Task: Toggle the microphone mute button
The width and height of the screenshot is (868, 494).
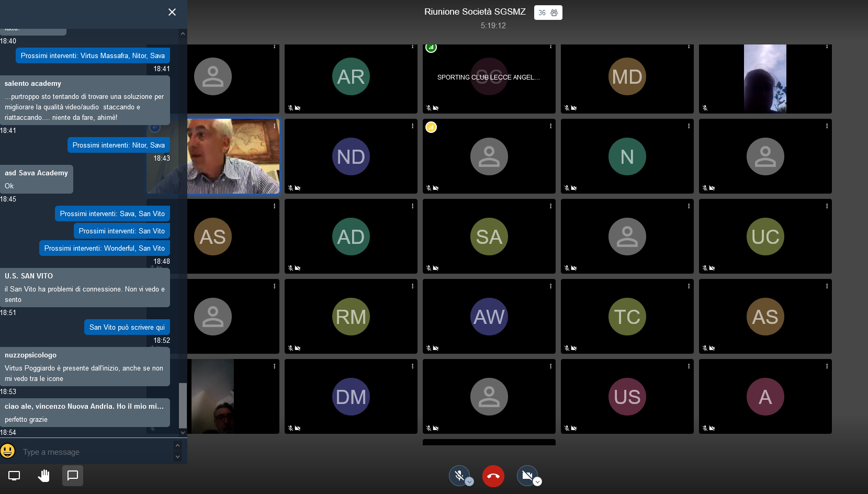Action: (459, 475)
